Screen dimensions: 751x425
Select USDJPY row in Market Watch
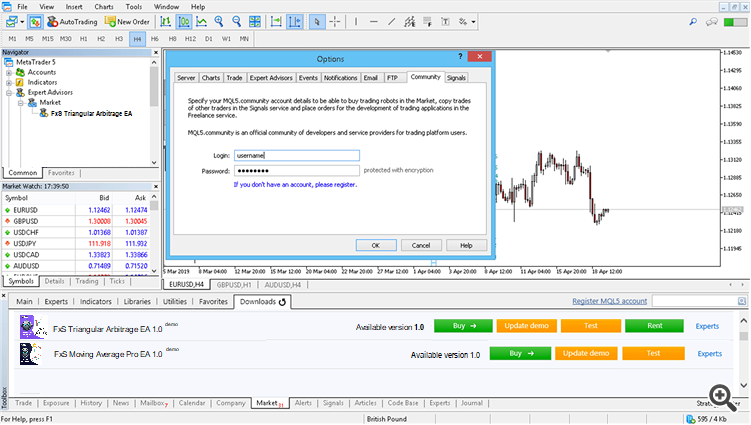77,243
